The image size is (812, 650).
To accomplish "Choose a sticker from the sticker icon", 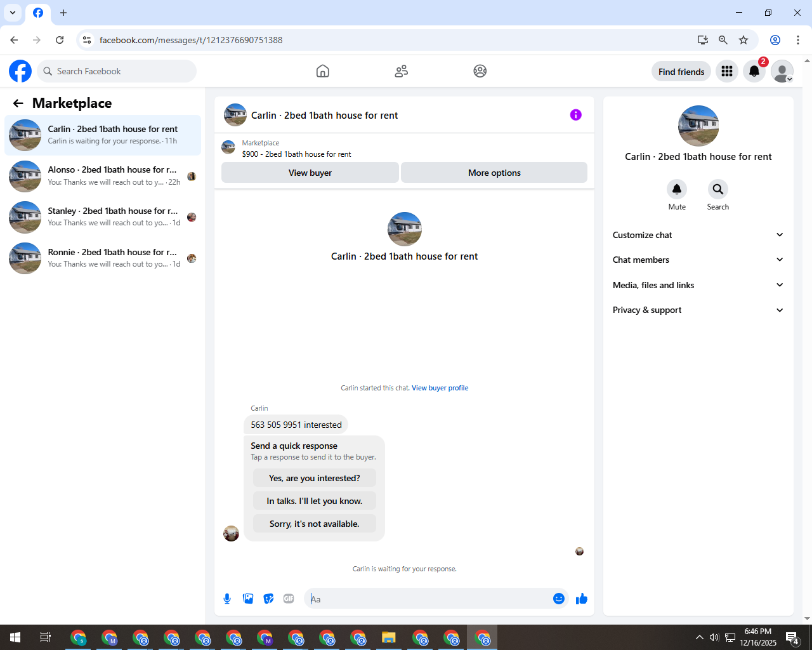I will coord(269,599).
